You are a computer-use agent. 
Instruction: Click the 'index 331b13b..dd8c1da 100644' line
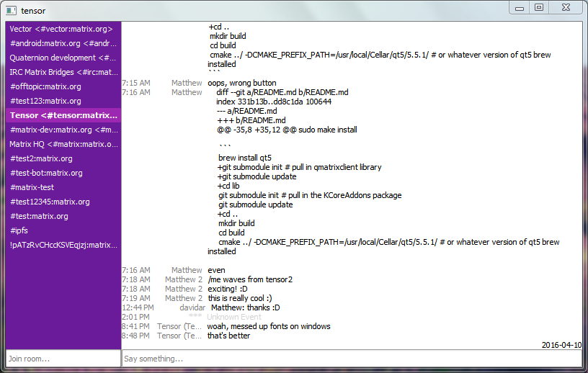click(x=274, y=102)
